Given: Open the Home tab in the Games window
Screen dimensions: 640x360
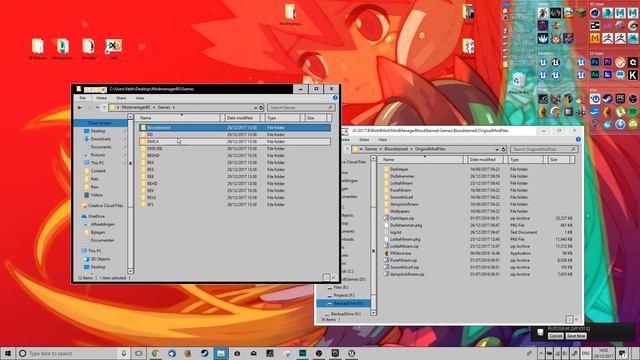Looking at the screenshot, I should [102, 98].
